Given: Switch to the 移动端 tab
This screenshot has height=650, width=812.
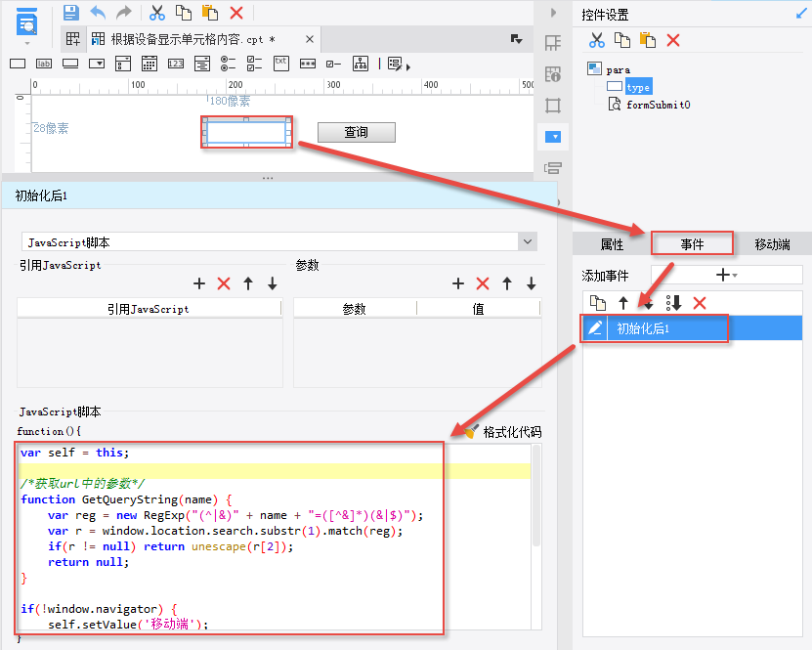Looking at the screenshot, I should point(772,244).
